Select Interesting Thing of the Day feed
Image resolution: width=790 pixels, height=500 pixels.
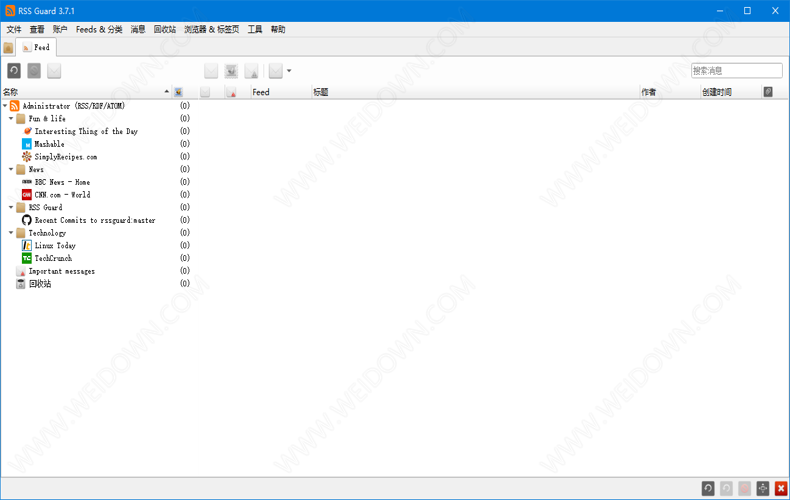(86, 131)
